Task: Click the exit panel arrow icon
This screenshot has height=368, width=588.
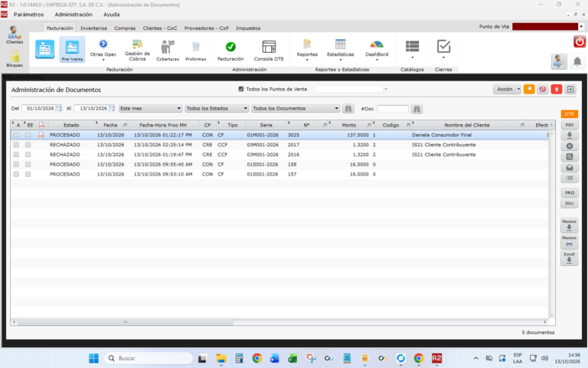Action: point(570,90)
